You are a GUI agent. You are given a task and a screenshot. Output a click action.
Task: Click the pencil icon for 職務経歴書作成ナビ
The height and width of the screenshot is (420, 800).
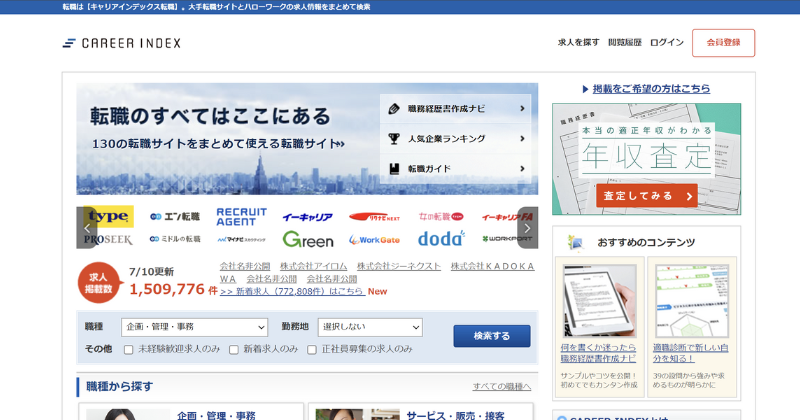pyautogui.click(x=394, y=109)
